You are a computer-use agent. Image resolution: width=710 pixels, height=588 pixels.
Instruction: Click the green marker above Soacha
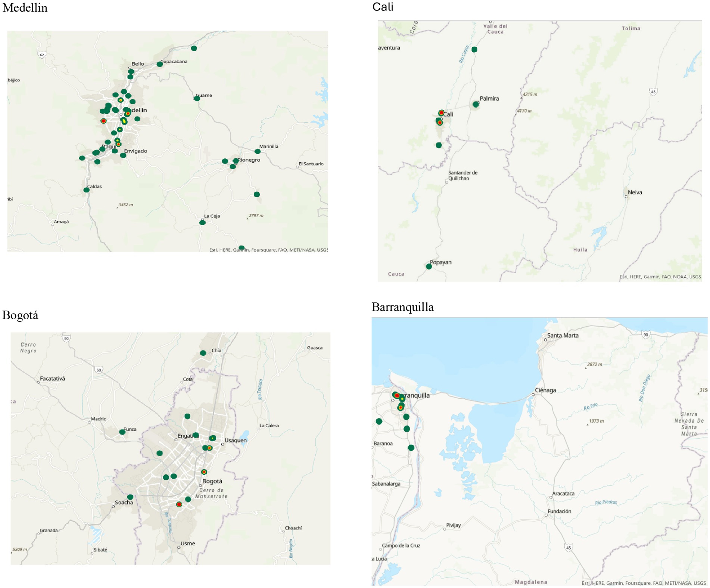130,497
